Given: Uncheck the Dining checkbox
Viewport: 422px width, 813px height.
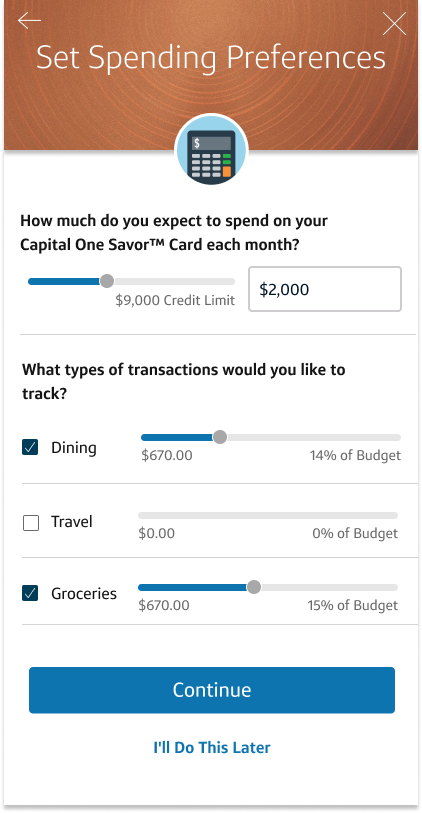Looking at the screenshot, I should (x=31, y=447).
